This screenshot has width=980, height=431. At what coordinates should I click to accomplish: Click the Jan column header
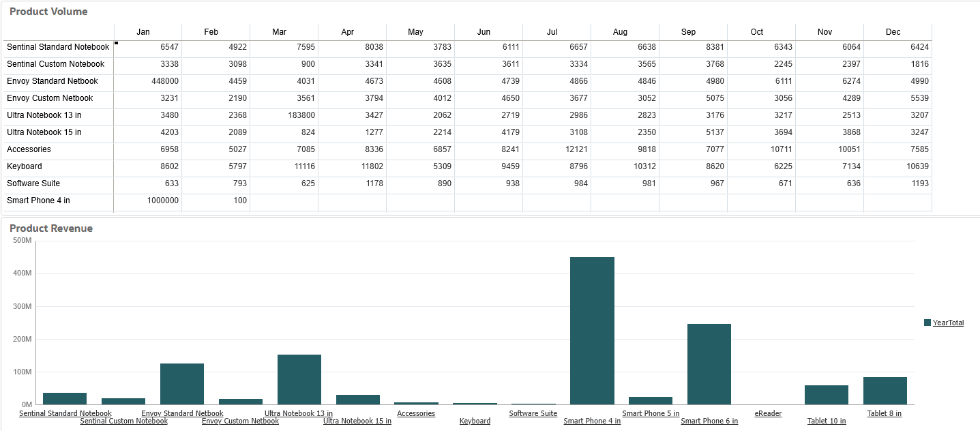[x=143, y=31]
